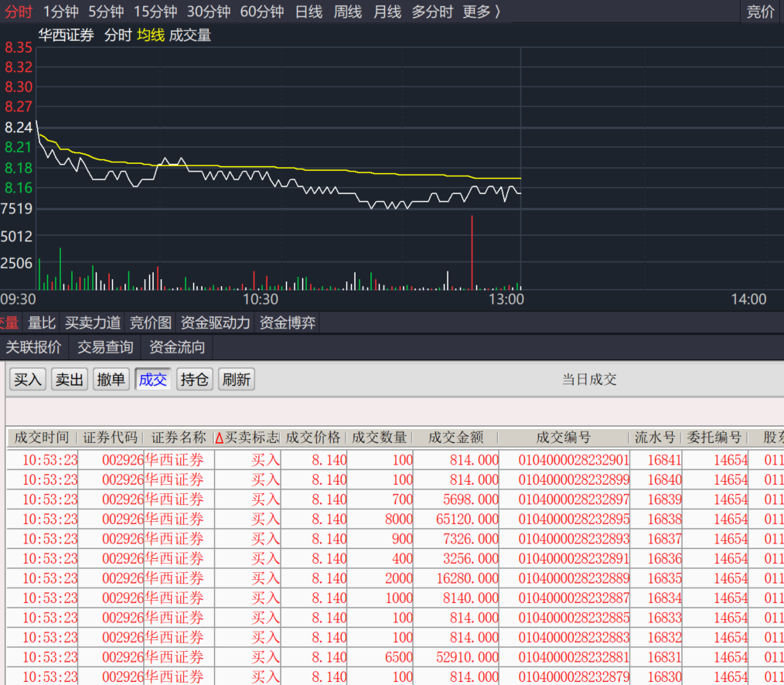This screenshot has height=685, width=784.
Task: Sort by 买卖标志 column header
Action: click(247, 438)
